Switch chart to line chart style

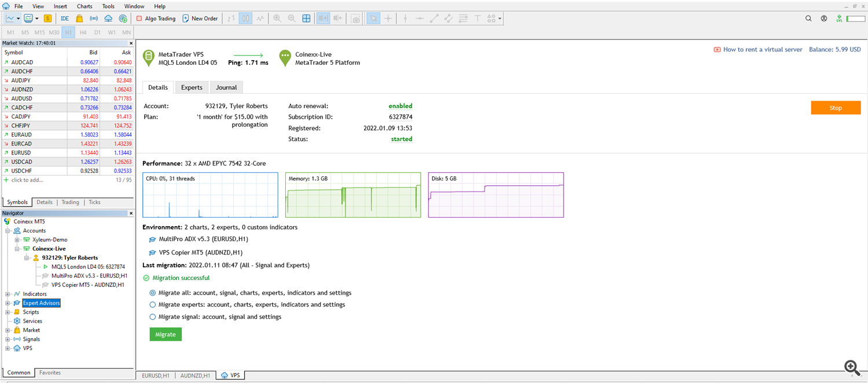coord(260,19)
